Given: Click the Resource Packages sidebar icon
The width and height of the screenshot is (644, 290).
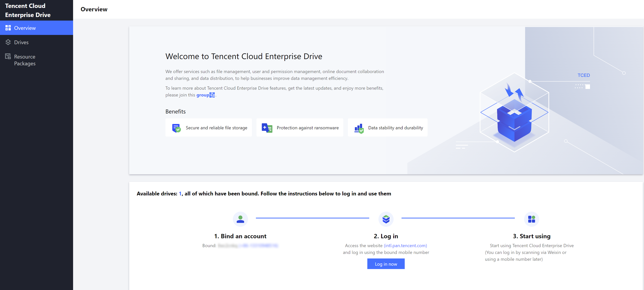Looking at the screenshot, I should tap(8, 56).
